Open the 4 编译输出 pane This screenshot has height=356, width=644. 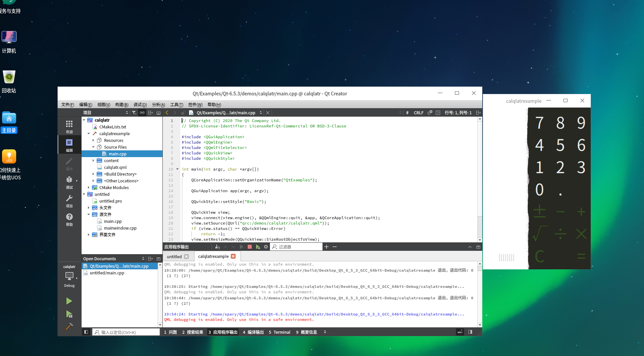pyautogui.click(x=253, y=332)
